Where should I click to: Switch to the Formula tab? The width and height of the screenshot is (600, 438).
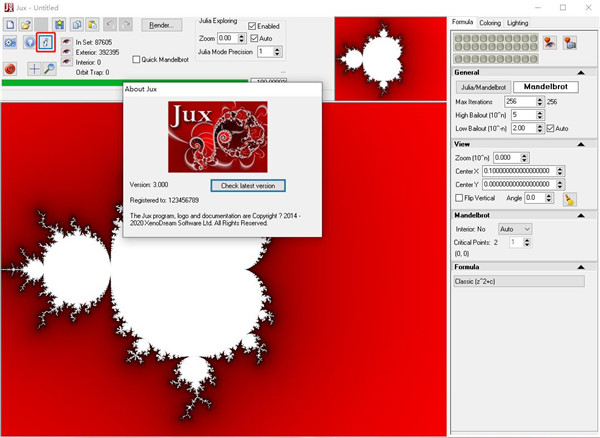[x=462, y=22]
